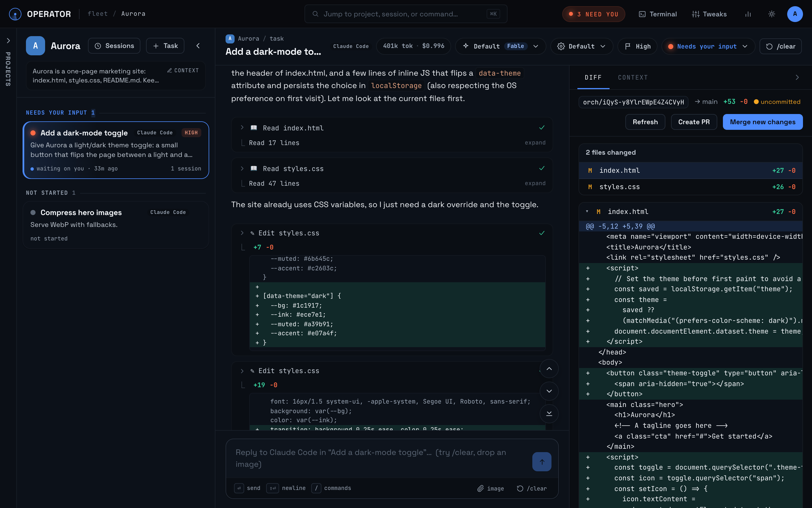Open Sessions list
The height and width of the screenshot is (508, 812).
pyautogui.click(x=114, y=46)
